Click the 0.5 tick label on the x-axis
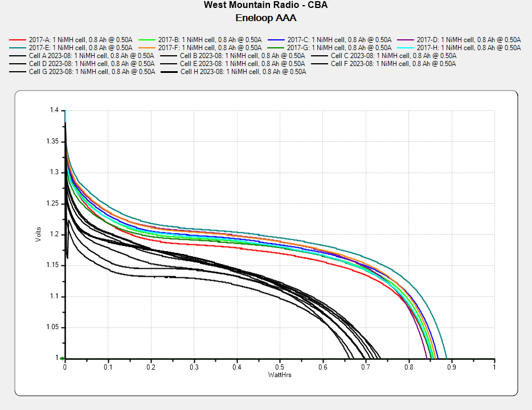The image size is (532, 410). point(280,368)
